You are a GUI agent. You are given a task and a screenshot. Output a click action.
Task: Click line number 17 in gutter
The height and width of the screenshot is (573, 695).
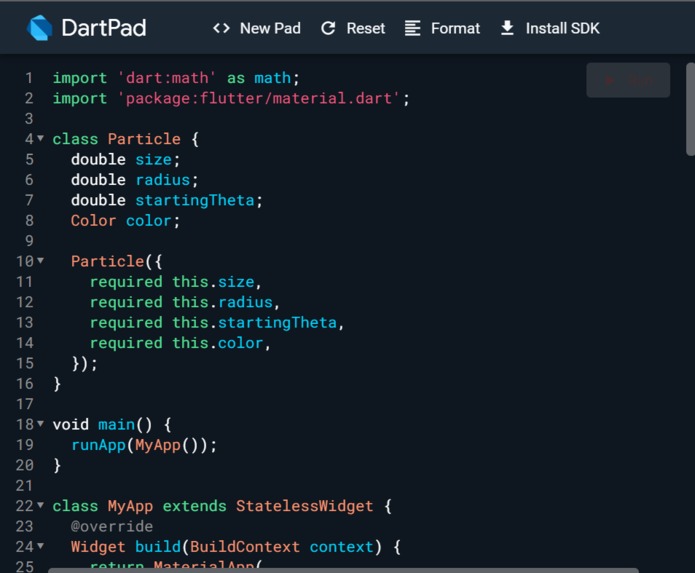point(24,404)
